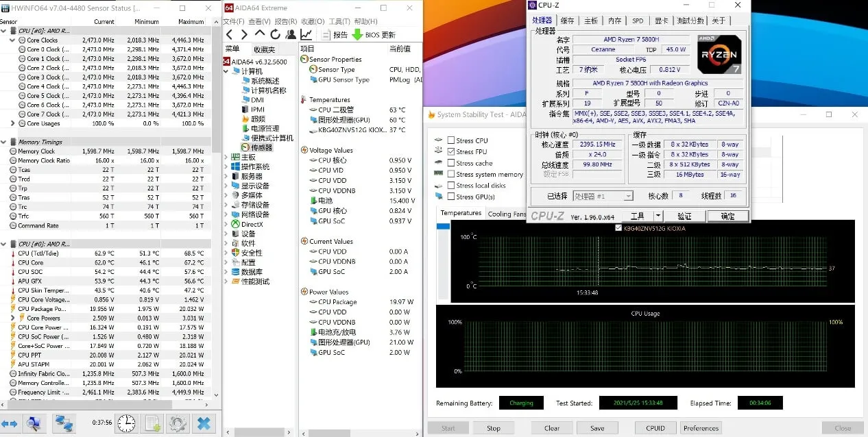Click CPUID button in stability test

point(655,428)
